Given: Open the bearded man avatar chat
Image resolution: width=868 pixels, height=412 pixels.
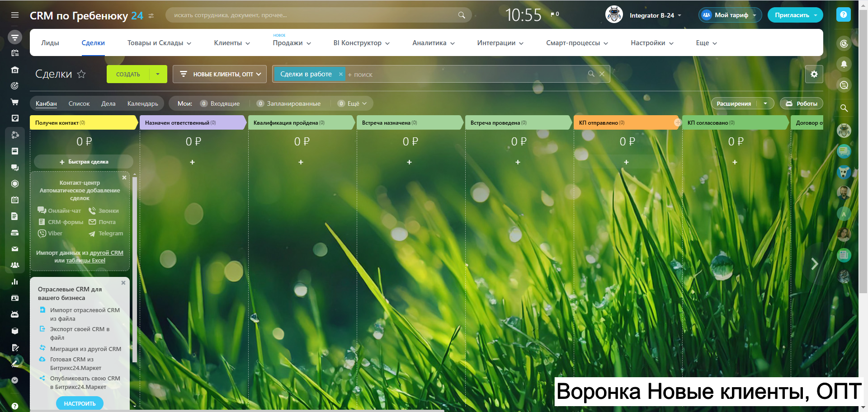Looking at the screenshot, I should pos(844,193).
